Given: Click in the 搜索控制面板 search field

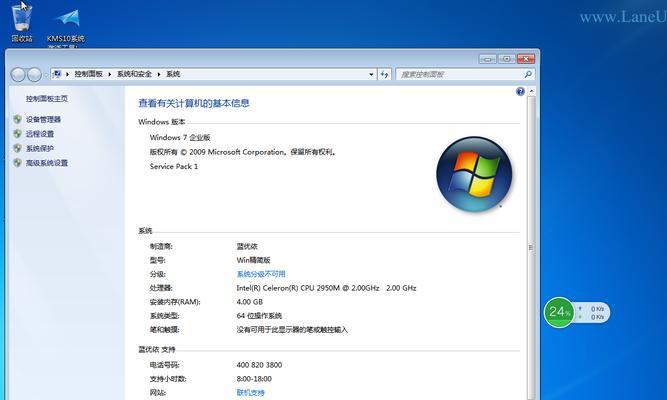Looking at the screenshot, I should pos(461,74).
